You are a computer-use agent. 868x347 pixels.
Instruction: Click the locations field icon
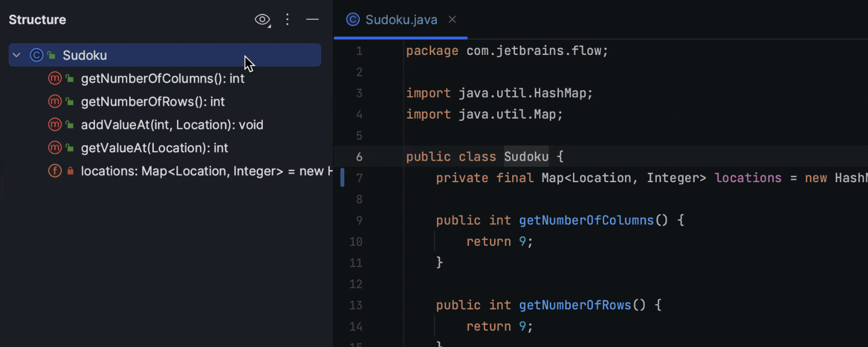tap(55, 171)
